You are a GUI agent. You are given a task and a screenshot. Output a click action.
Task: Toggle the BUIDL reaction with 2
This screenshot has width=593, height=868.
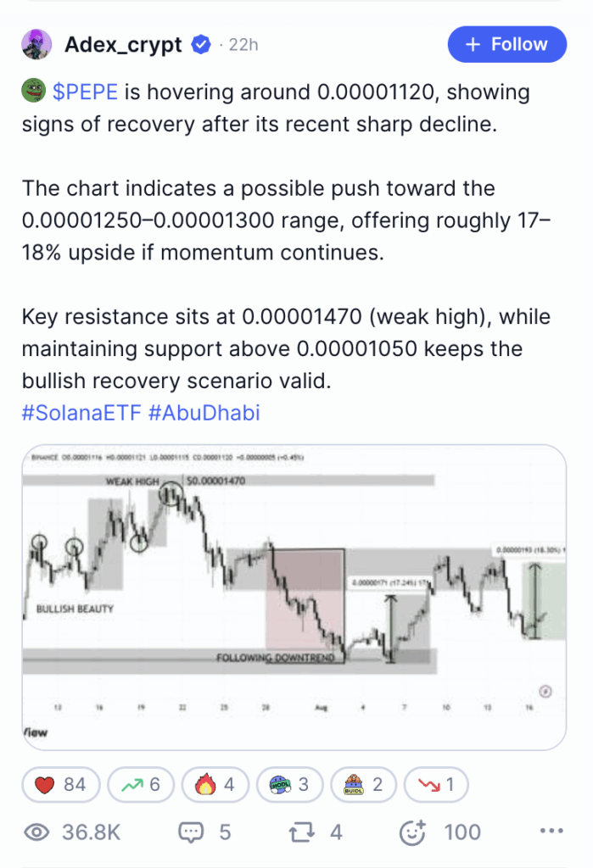pyautogui.click(x=364, y=784)
